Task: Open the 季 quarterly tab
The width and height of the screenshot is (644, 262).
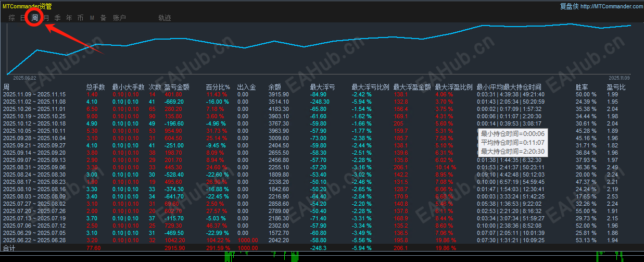Action: [x=58, y=18]
